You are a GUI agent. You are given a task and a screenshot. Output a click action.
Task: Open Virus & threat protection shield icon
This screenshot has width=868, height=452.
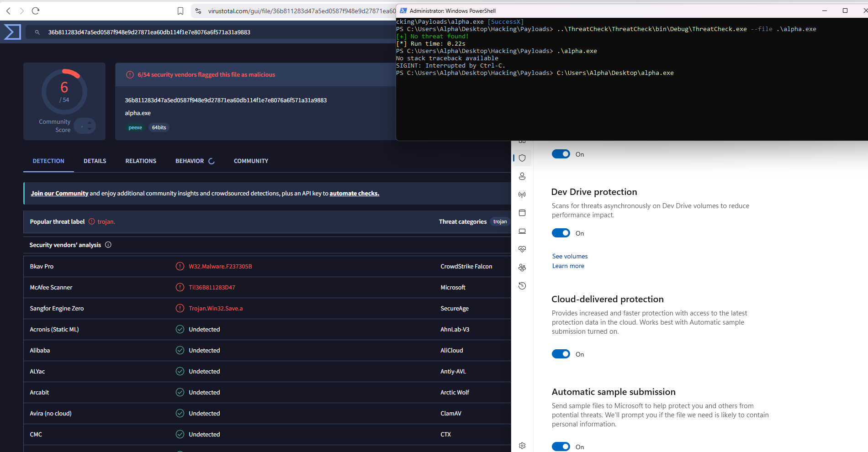[x=522, y=158]
